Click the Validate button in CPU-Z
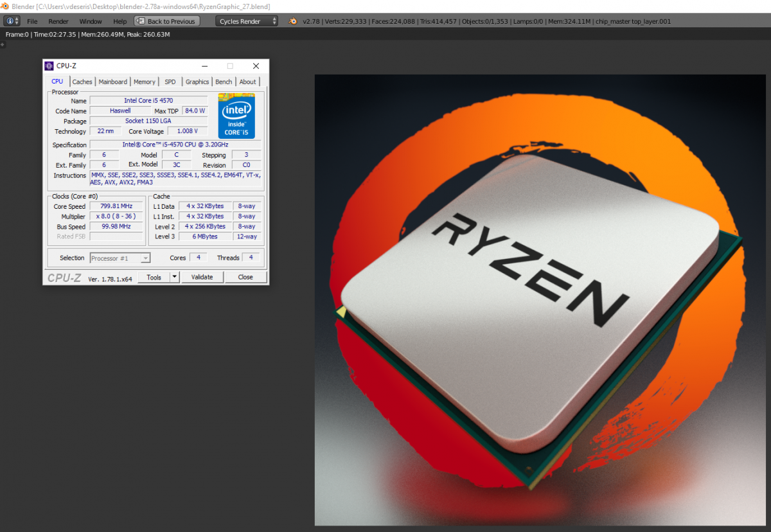This screenshot has height=532, width=771. click(202, 277)
